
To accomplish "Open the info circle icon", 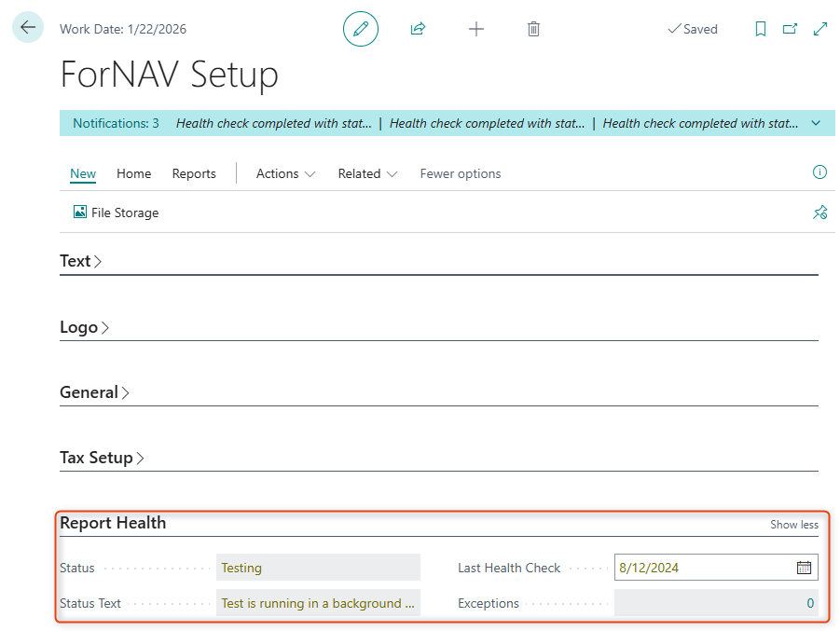I will [x=819, y=171].
